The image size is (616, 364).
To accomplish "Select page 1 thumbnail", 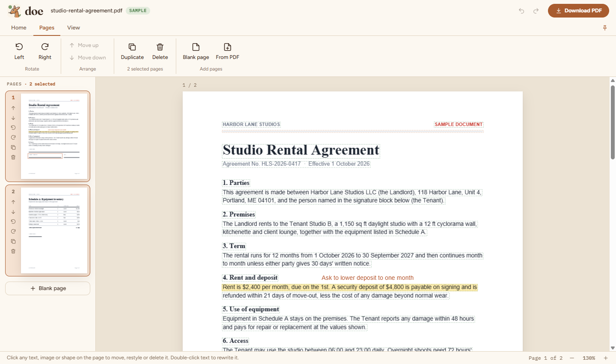I will pos(54,136).
